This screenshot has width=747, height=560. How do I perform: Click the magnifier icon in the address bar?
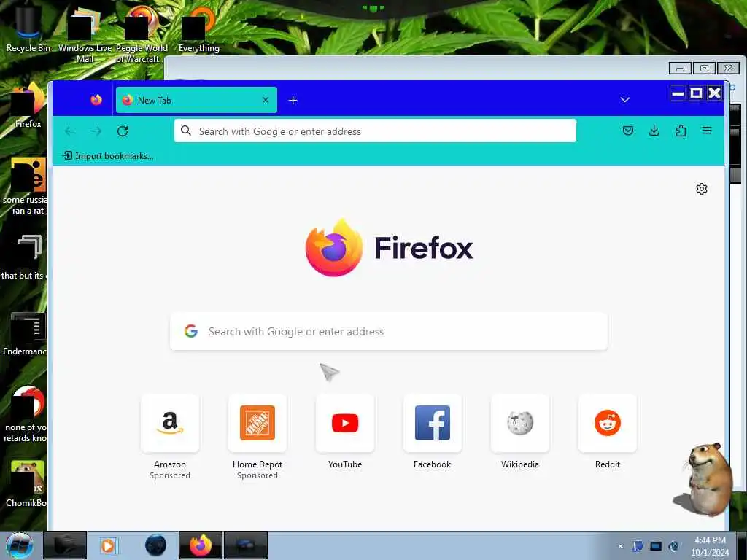186,131
